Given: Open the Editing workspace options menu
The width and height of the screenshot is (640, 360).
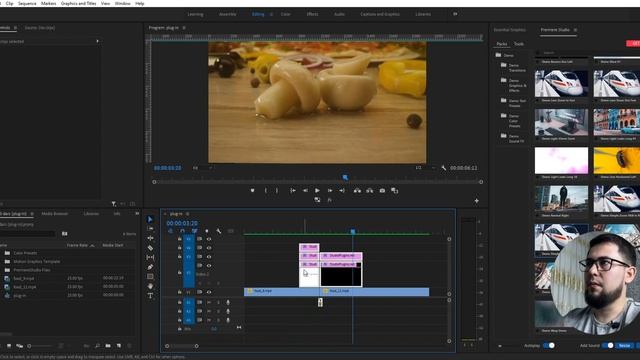Looking at the screenshot, I should click(x=271, y=14).
